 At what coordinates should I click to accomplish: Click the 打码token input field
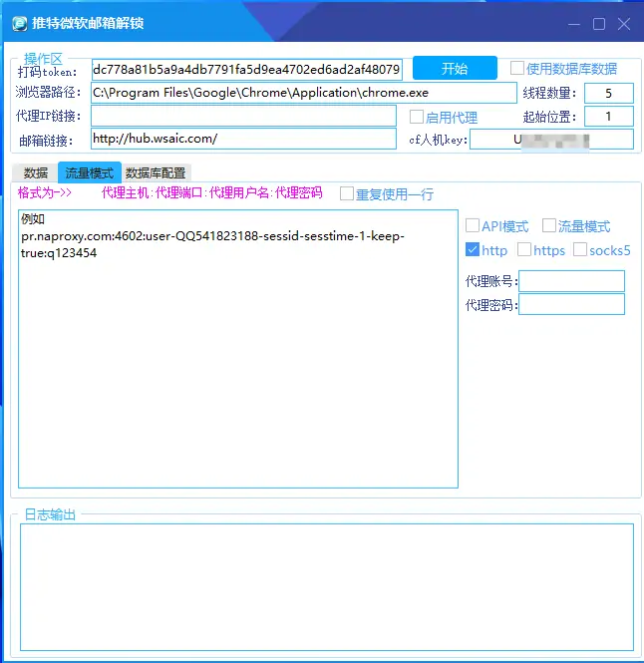point(246,70)
